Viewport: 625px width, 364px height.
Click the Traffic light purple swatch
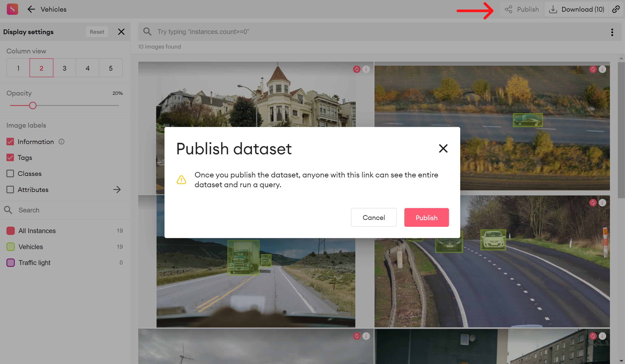10,263
